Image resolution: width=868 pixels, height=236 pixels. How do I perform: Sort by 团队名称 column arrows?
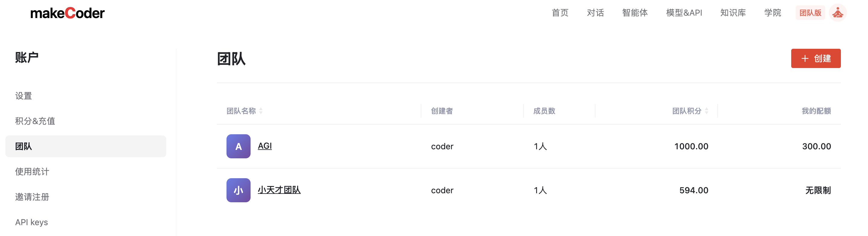coord(261,111)
